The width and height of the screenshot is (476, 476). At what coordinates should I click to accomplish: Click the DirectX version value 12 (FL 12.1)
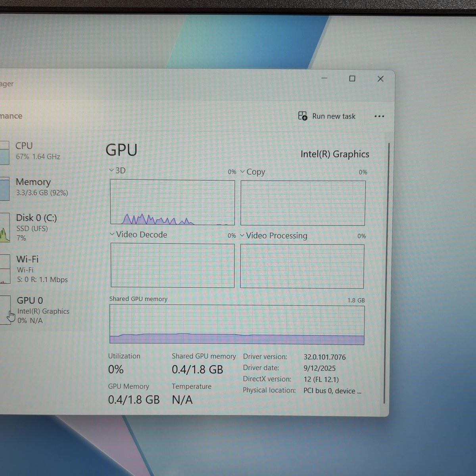(x=321, y=379)
